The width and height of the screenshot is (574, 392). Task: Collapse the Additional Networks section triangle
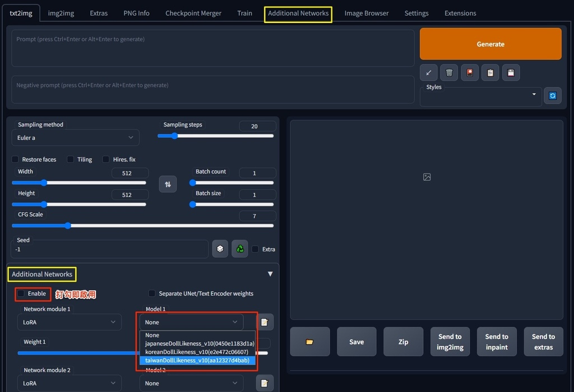coord(270,274)
